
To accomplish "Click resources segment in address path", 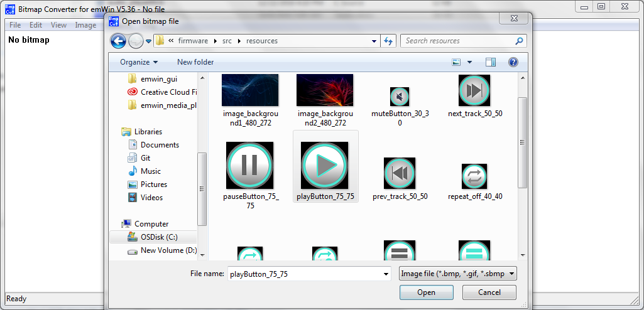I will tap(261, 41).
